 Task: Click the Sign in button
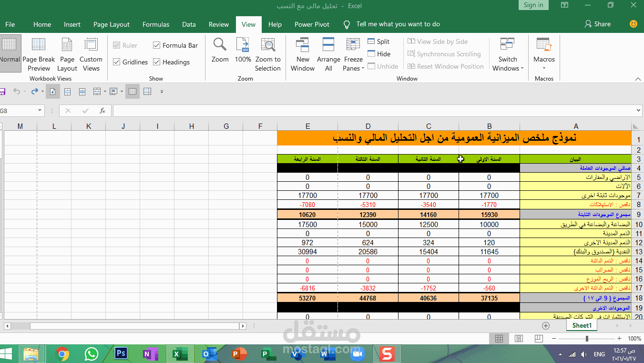point(533,5)
